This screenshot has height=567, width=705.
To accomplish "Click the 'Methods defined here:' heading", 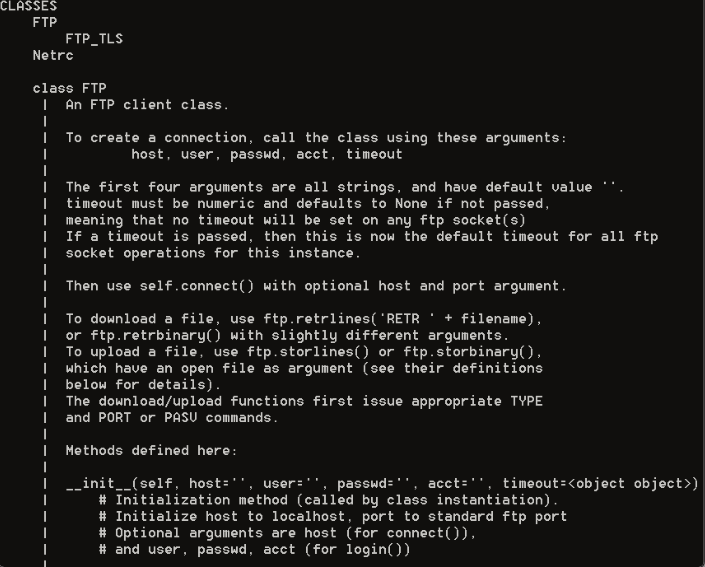I will pyautogui.click(x=151, y=451).
